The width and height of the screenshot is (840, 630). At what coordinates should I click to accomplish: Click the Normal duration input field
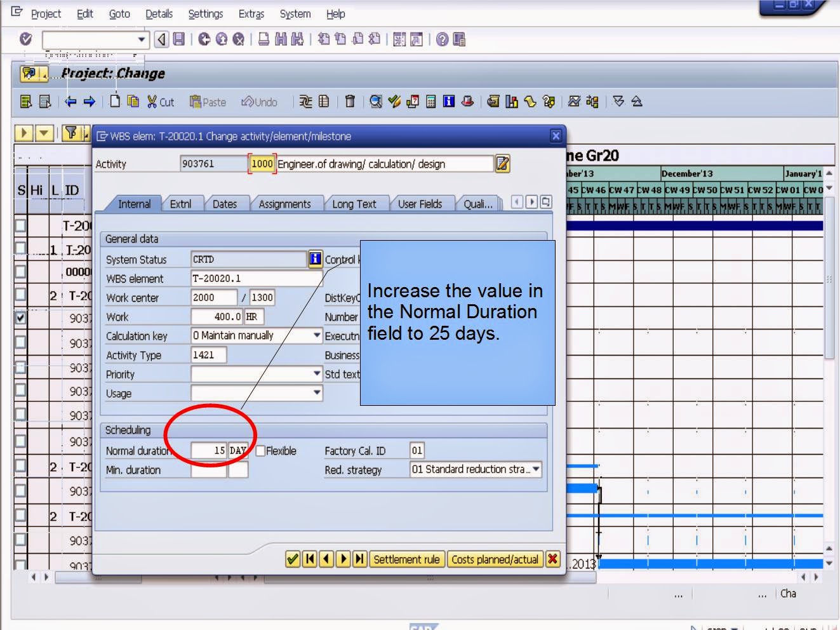[210, 450]
